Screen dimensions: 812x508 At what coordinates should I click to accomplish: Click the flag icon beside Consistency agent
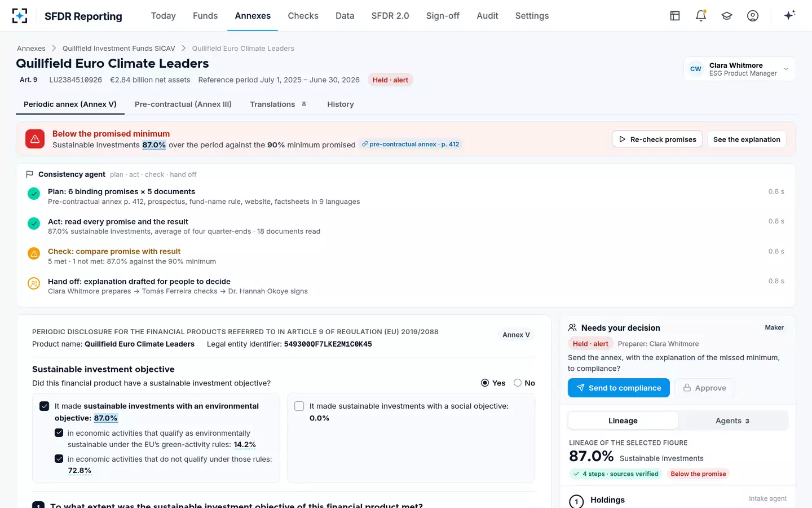point(30,174)
